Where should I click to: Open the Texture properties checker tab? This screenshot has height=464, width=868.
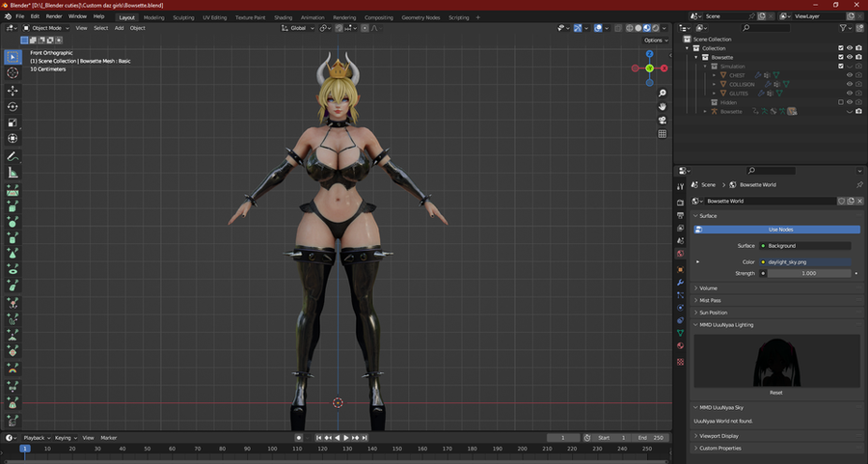[680, 362]
